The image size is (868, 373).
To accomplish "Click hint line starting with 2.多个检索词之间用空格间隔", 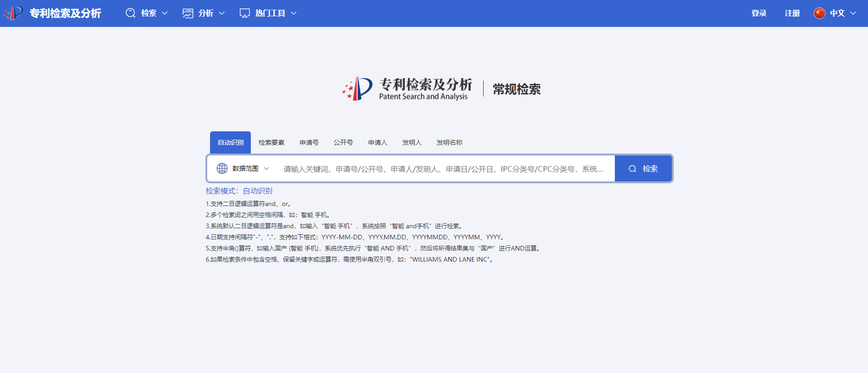I will tap(268, 215).
